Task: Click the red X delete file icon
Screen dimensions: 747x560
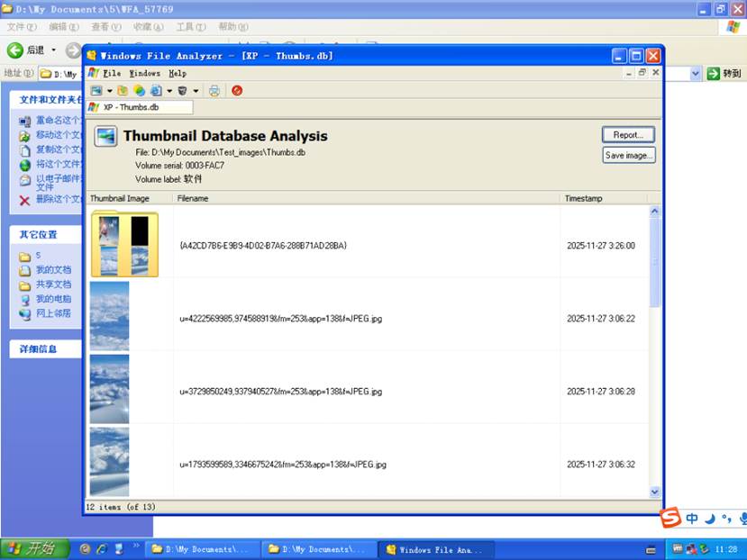Action: coord(24,201)
